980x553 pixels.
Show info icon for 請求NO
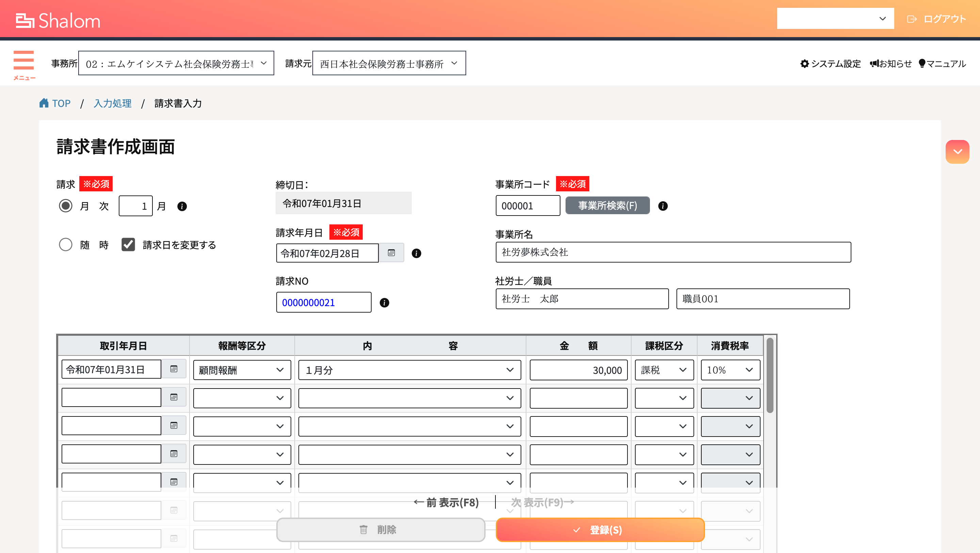(385, 303)
